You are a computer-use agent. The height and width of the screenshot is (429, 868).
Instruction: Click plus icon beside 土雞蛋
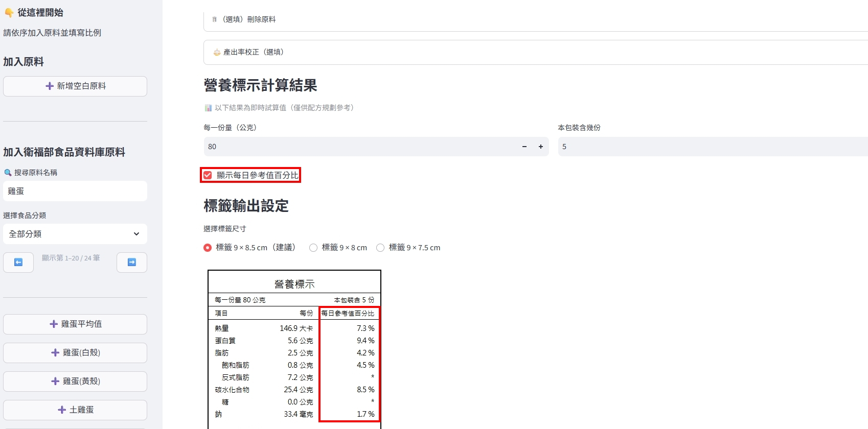(x=62, y=410)
